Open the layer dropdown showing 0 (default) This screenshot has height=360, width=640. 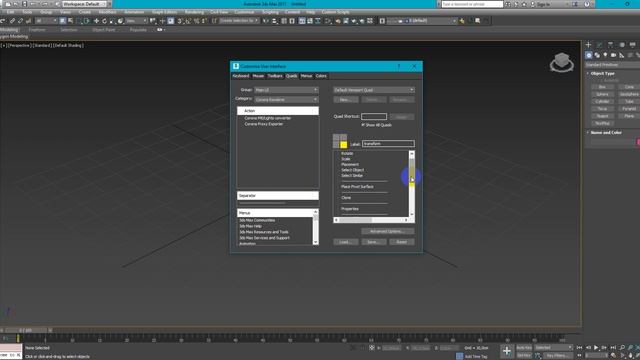(422, 21)
